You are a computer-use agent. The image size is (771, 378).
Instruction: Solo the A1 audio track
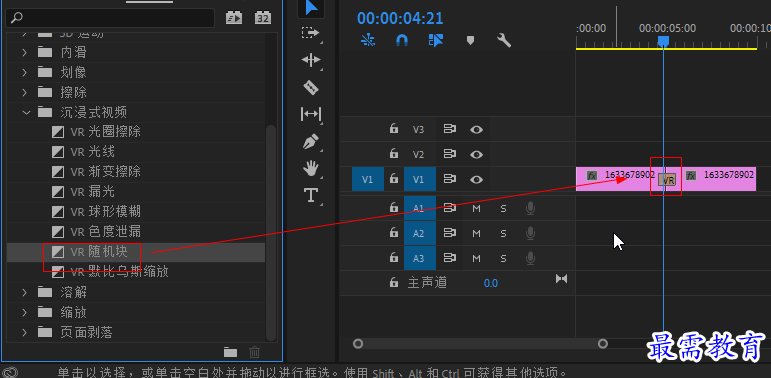pyautogui.click(x=503, y=208)
